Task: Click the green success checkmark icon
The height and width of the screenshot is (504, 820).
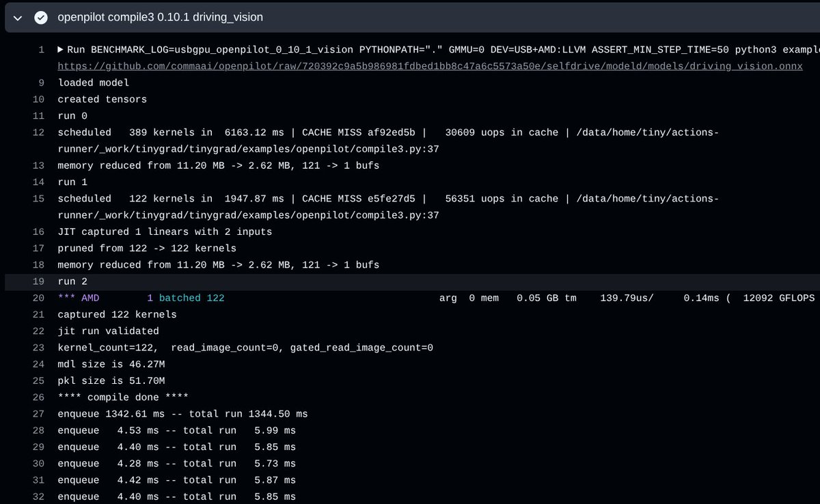Action: click(41, 17)
